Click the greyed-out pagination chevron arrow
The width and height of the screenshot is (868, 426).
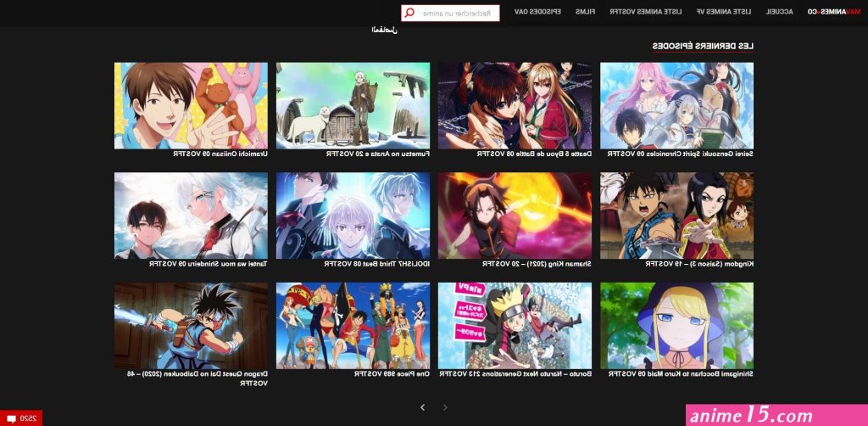(445, 407)
